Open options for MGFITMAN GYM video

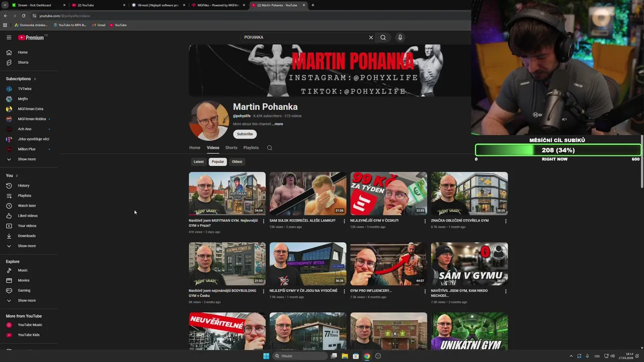pos(264,221)
